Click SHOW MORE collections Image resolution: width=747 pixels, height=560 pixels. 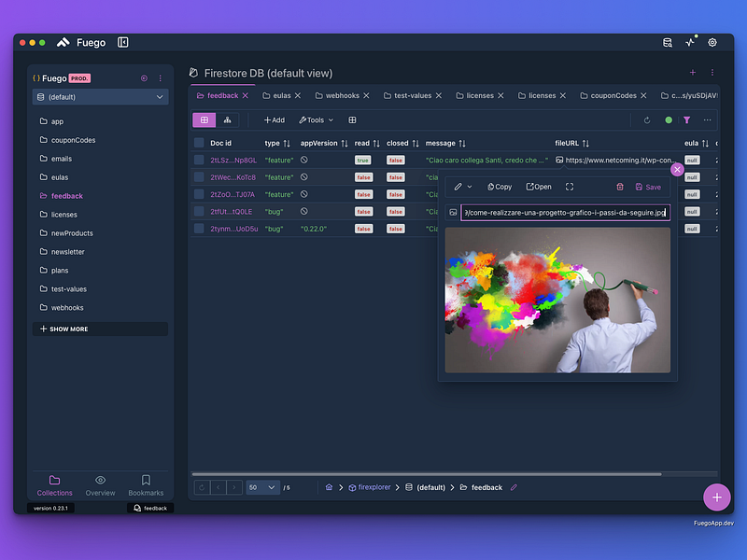pos(100,329)
